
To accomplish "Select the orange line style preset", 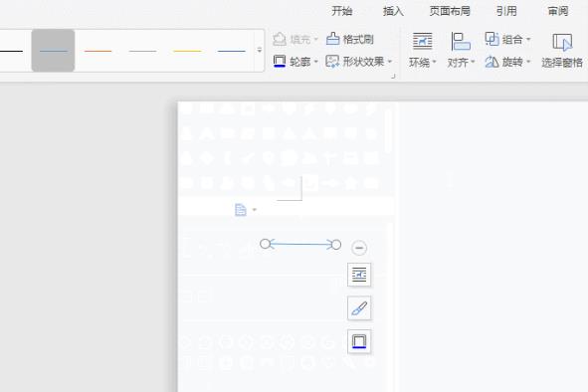I will 98,51.
